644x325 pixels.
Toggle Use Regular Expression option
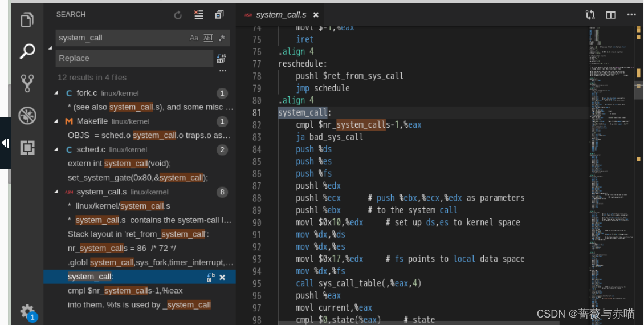(x=222, y=38)
